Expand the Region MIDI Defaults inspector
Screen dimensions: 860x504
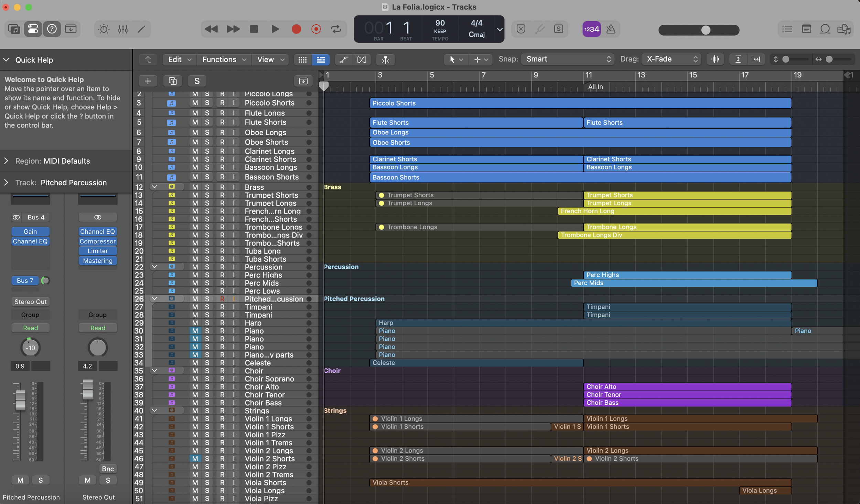pos(6,161)
